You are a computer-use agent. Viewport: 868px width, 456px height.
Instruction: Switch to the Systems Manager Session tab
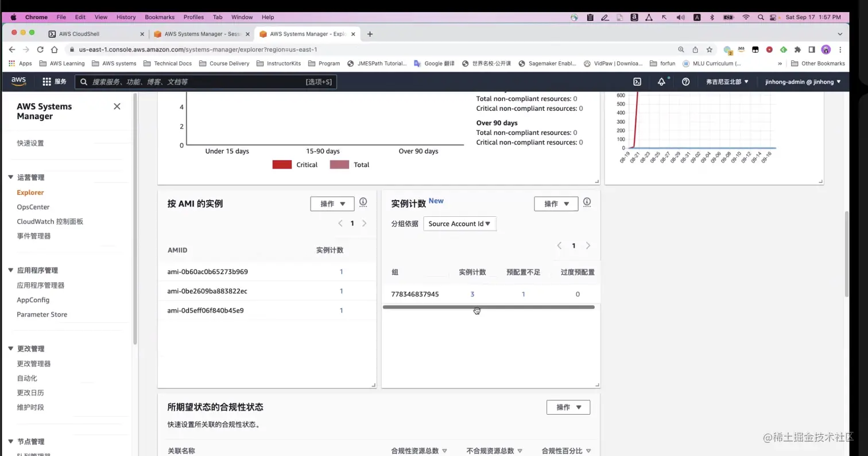click(x=201, y=34)
